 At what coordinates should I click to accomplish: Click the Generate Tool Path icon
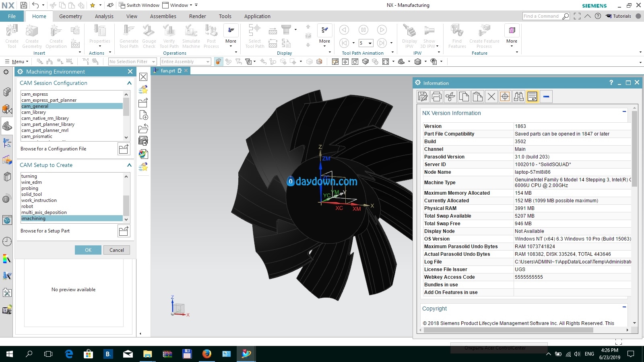[129, 36]
